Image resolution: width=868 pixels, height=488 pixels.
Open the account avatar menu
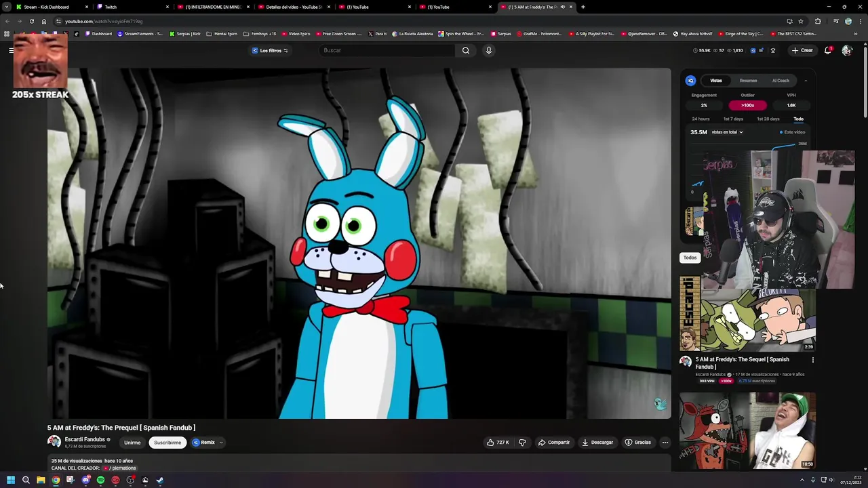point(847,50)
